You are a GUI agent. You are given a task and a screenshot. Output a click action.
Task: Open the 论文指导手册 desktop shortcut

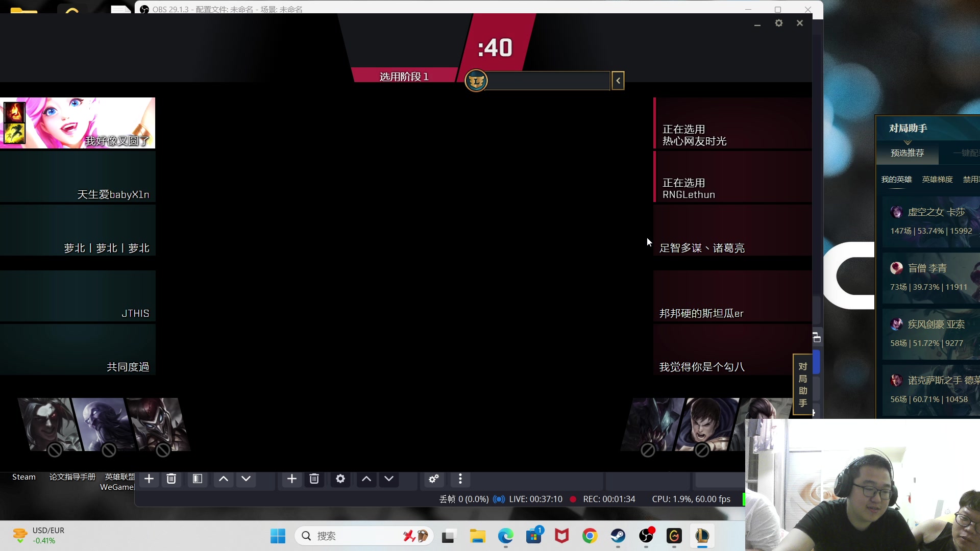[72, 477]
